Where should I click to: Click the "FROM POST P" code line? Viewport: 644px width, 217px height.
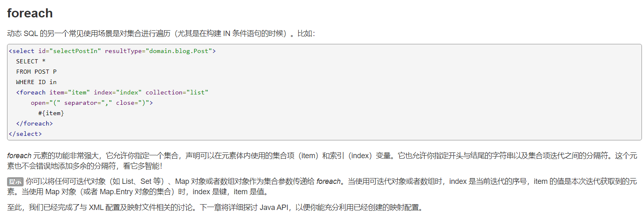(36, 72)
